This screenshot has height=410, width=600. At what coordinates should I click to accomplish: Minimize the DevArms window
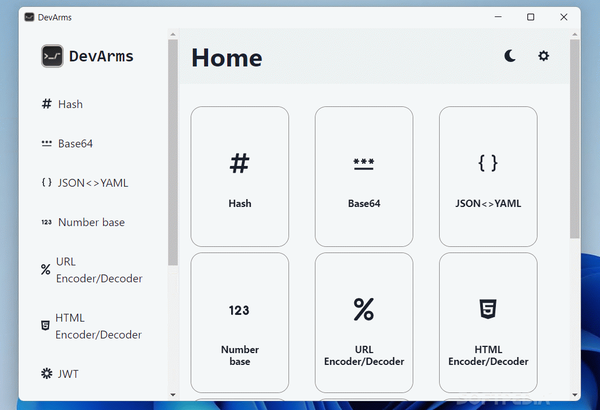coord(498,17)
